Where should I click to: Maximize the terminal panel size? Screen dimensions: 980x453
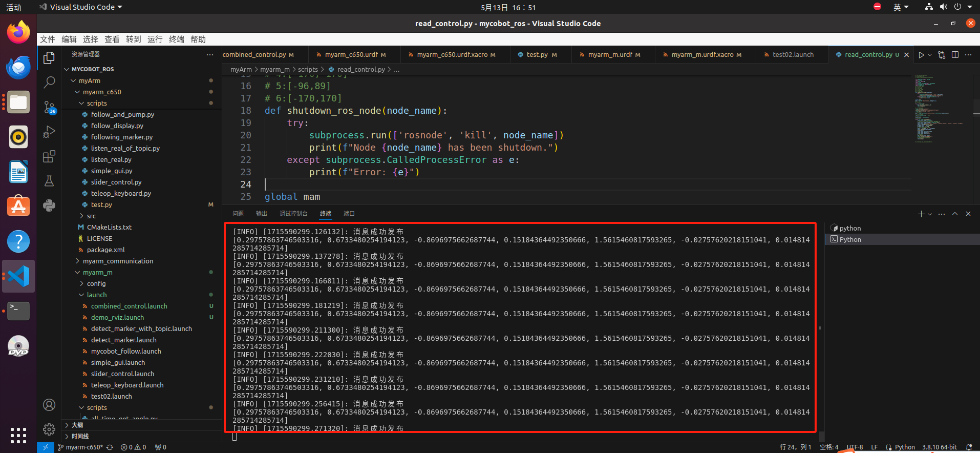[x=955, y=214]
